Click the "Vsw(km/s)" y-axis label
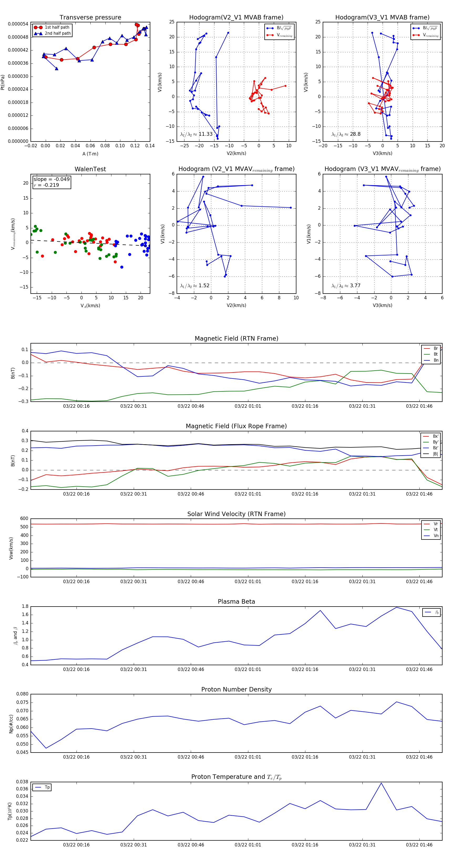This screenshot has width=473, height=868. click(11, 548)
